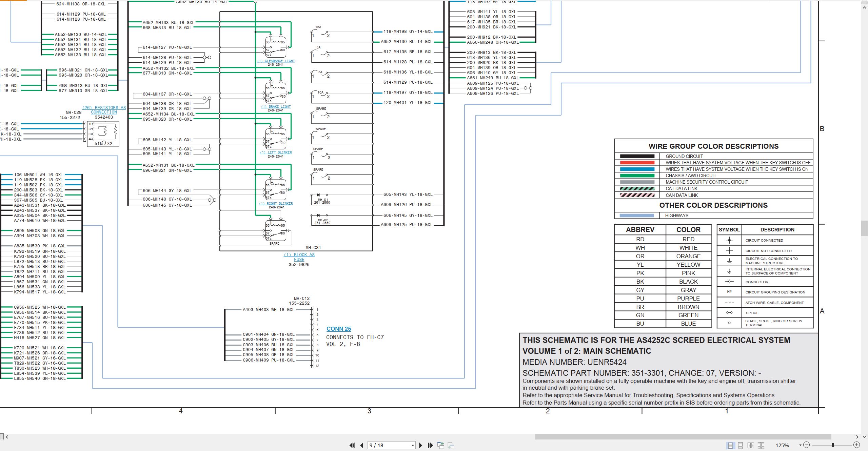The height and width of the screenshot is (451, 868).
Task: Open the (1) LEFT BLINKER relay link
Action: pyautogui.click(x=276, y=152)
